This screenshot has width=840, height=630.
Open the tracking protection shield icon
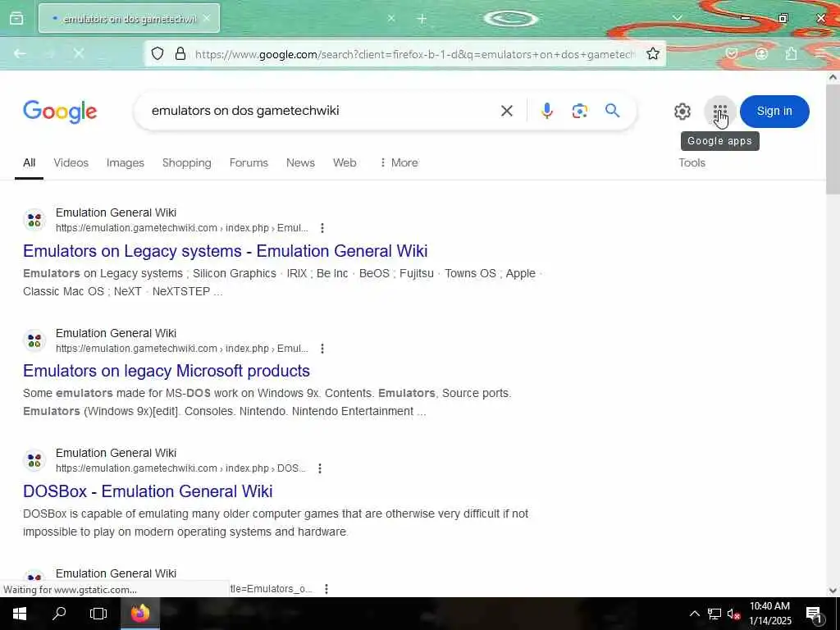[157, 53]
